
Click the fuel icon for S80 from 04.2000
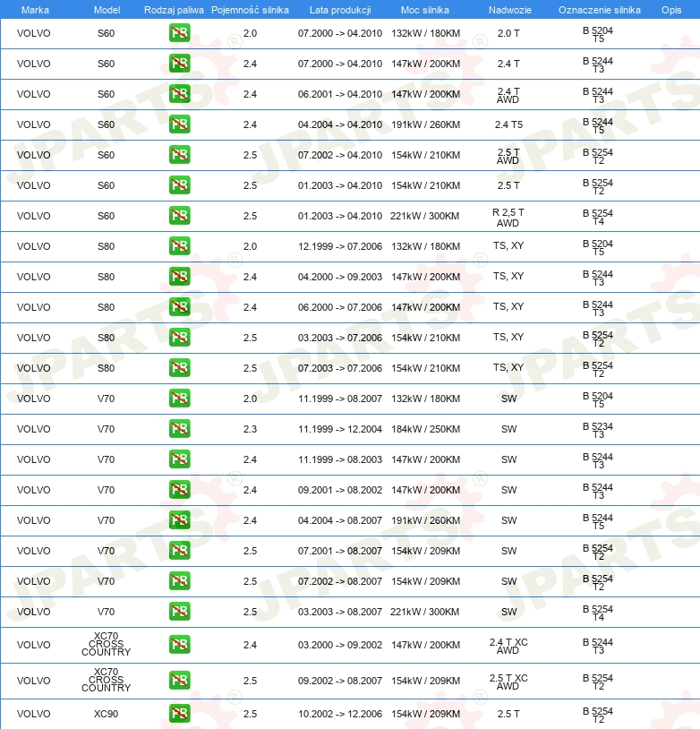tap(179, 277)
